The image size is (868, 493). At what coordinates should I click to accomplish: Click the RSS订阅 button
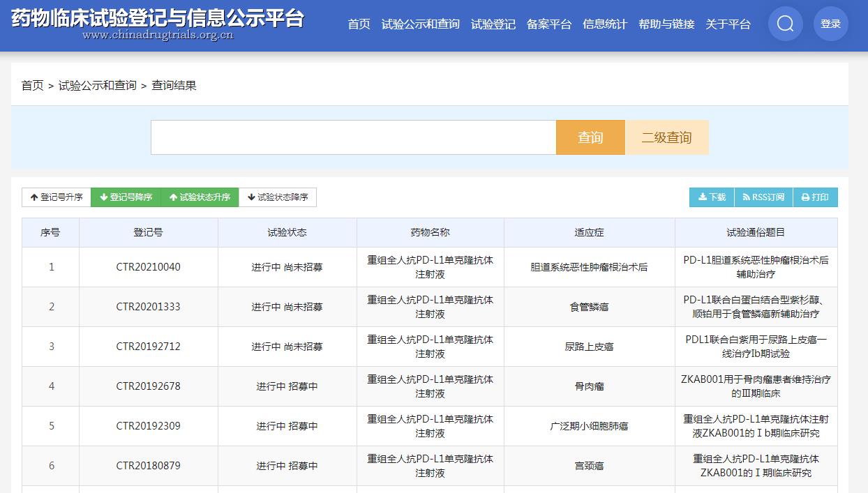tap(763, 197)
